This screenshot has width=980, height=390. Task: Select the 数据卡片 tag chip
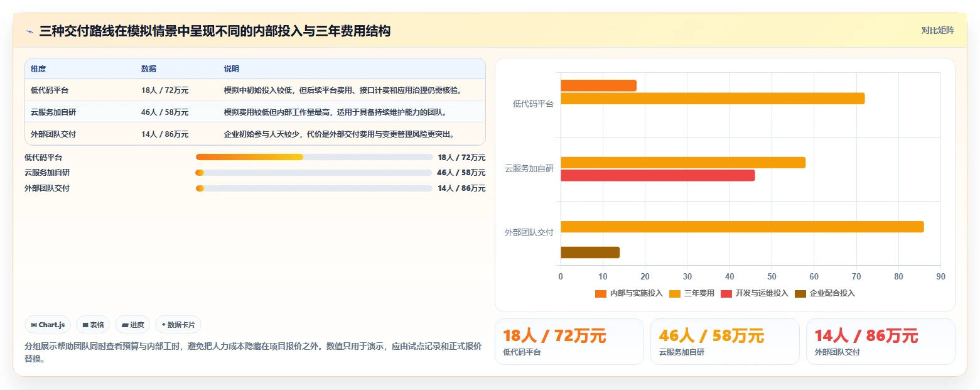coord(178,325)
